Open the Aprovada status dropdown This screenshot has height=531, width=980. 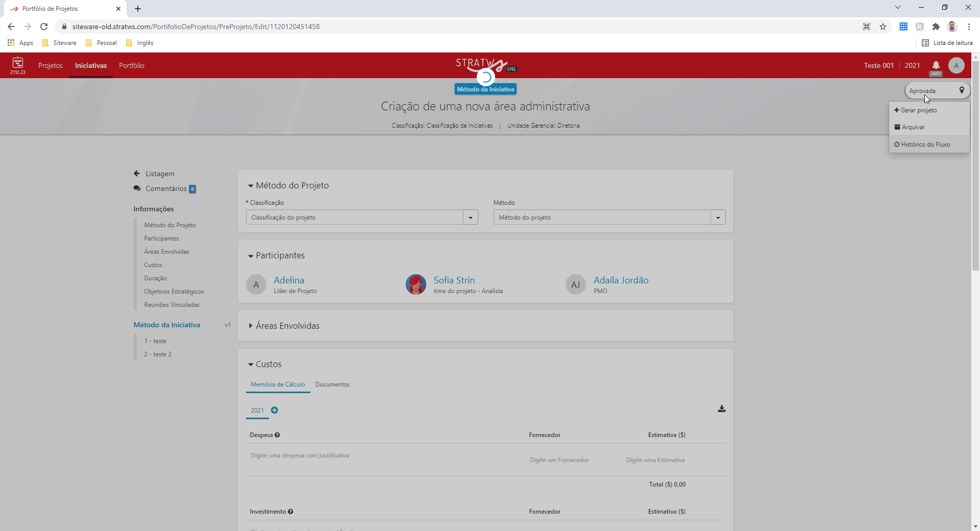pos(937,91)
